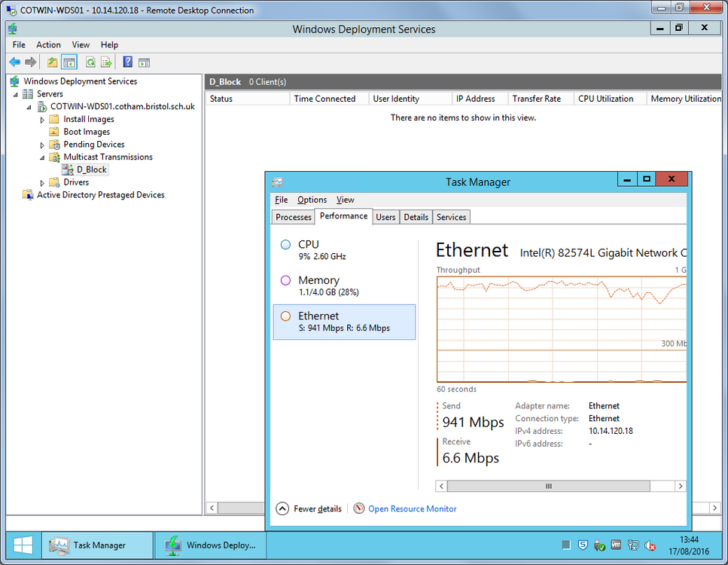Sort by the IP Address column
The image size is (728, 565).
(x=480, y=99)
